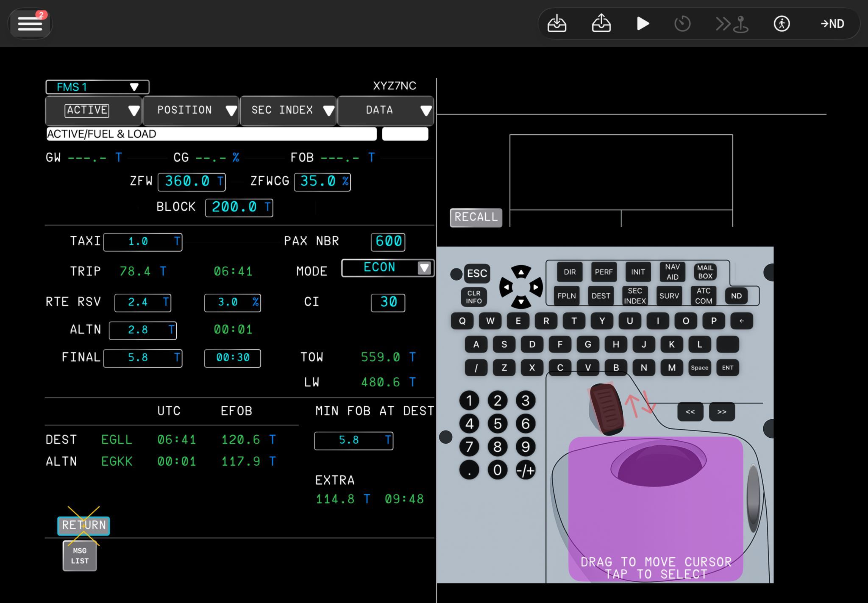The height and width of the screenshot is (603, 868).
Task: Click the download-to-tray icon in top toolbar
Action: point(556,24)
